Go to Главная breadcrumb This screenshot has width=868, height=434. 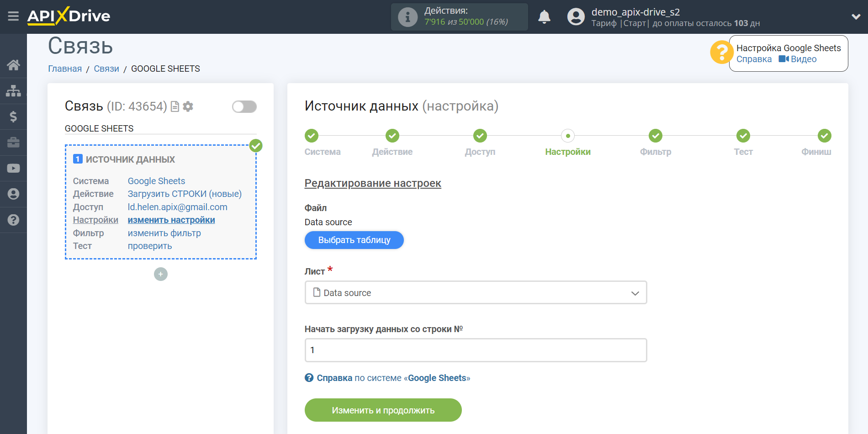coord(65,69)
